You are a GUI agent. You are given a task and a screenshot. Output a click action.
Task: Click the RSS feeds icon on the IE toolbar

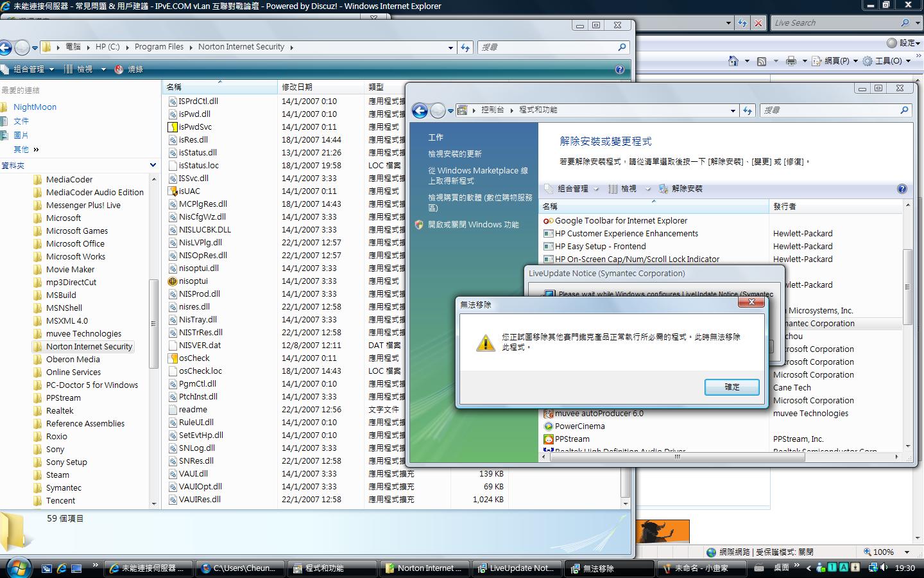(x=761, y=60)
